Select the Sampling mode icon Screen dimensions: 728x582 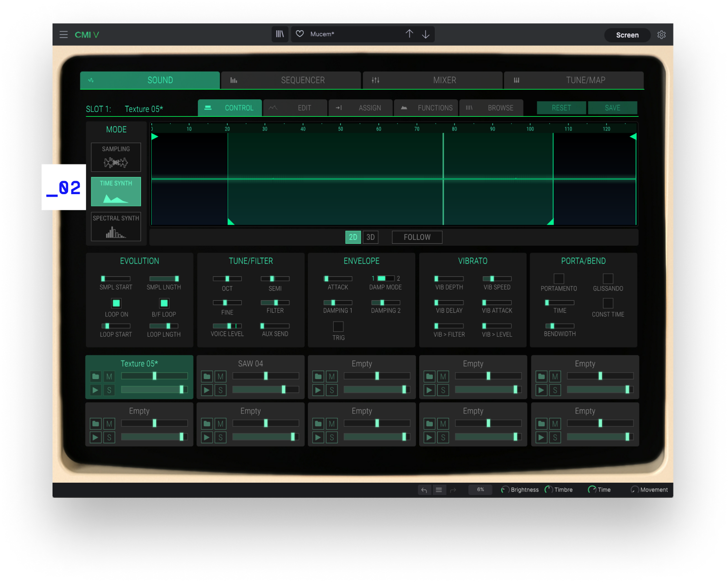tap(116, 157)
